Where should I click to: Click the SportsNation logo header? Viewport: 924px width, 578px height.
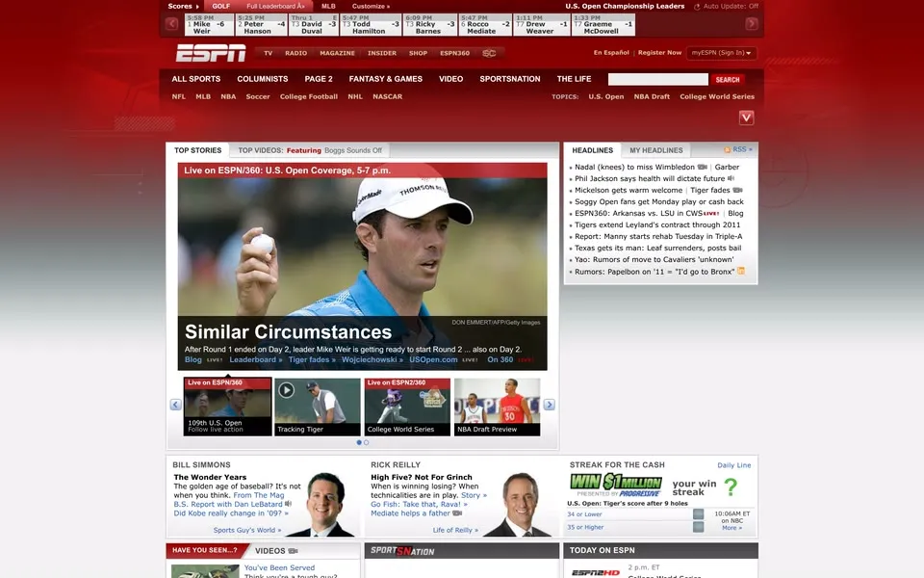pos(402,551)
